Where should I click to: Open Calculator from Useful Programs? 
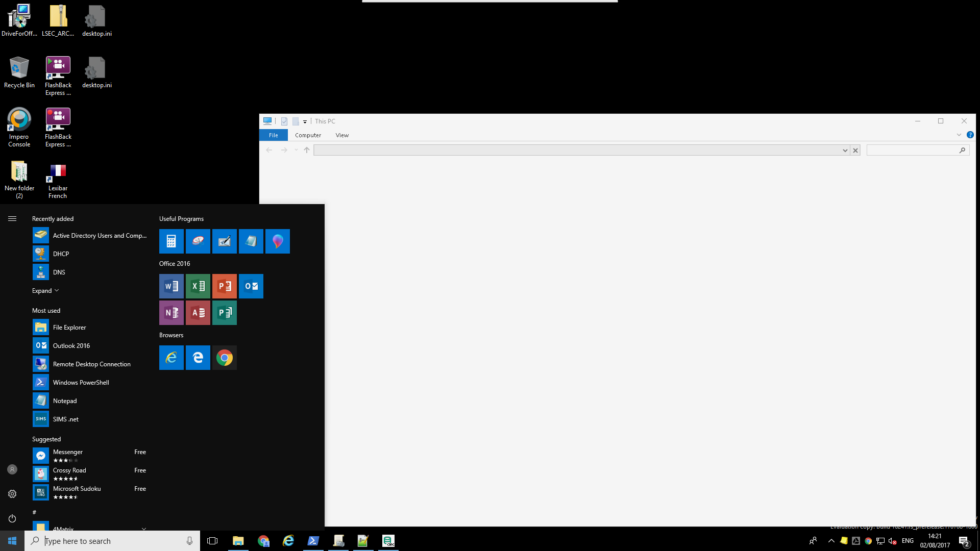point(171,241)
